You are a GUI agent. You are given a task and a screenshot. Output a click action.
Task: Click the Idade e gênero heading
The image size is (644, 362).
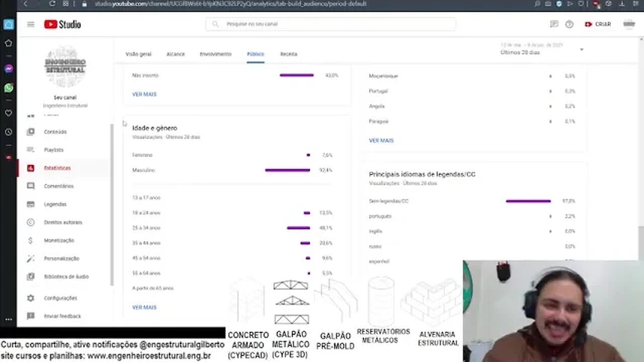click(154, 128)
